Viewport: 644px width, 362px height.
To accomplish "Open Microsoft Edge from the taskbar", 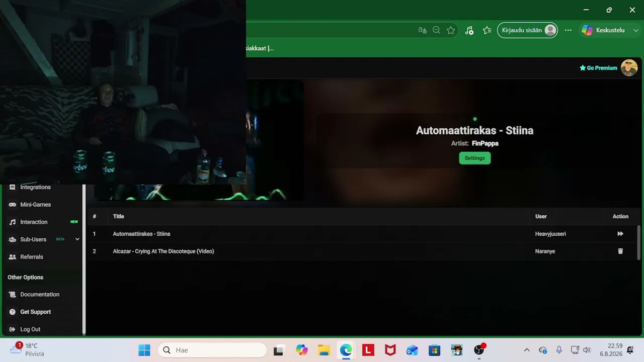I will click(x=346, y=350).
